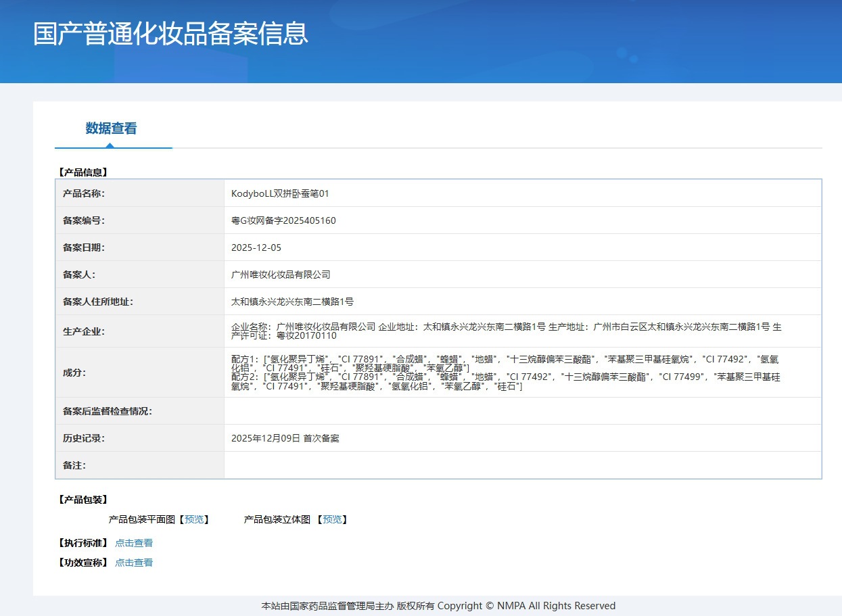842x616 pixels.
Task: Click the NMPA copyright footer text
Action: 438,606
